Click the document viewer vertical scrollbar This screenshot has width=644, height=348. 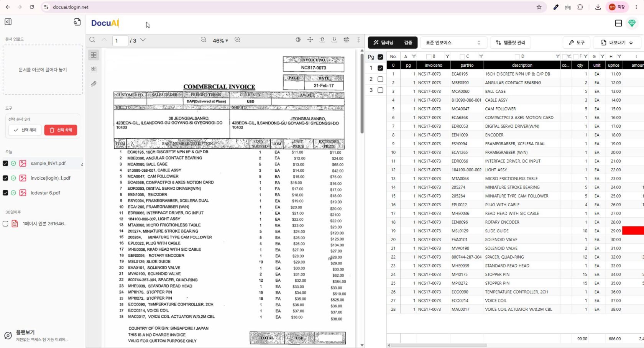(362, 94)
